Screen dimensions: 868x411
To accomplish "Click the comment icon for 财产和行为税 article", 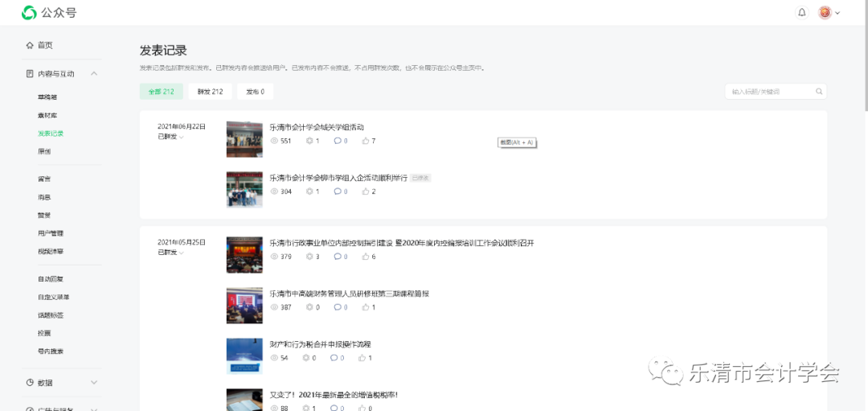I will coord(334,358).
